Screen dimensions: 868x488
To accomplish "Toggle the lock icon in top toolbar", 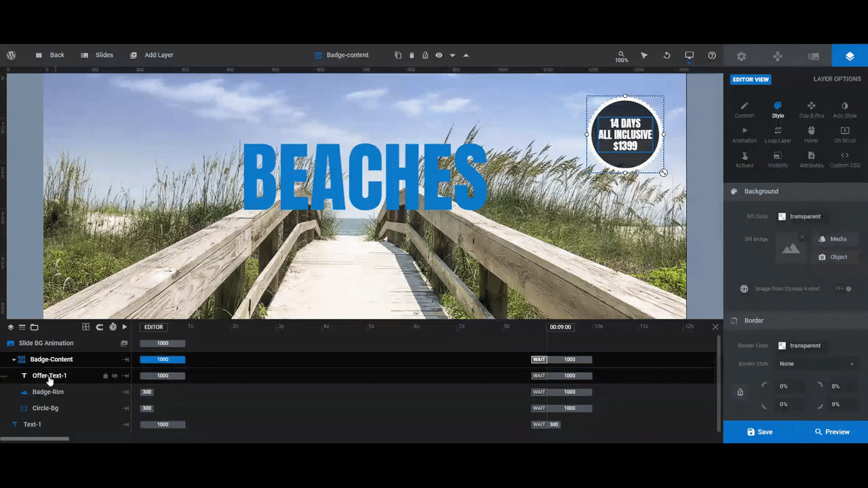I will point(425,56).
